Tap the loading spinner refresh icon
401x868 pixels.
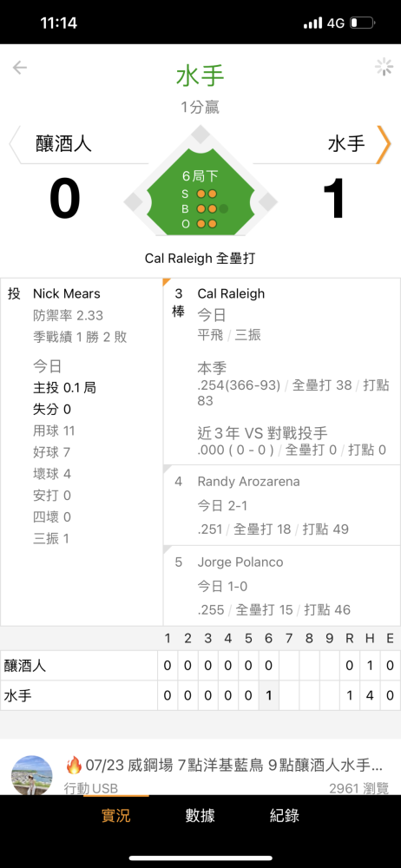tap(384, 67)
